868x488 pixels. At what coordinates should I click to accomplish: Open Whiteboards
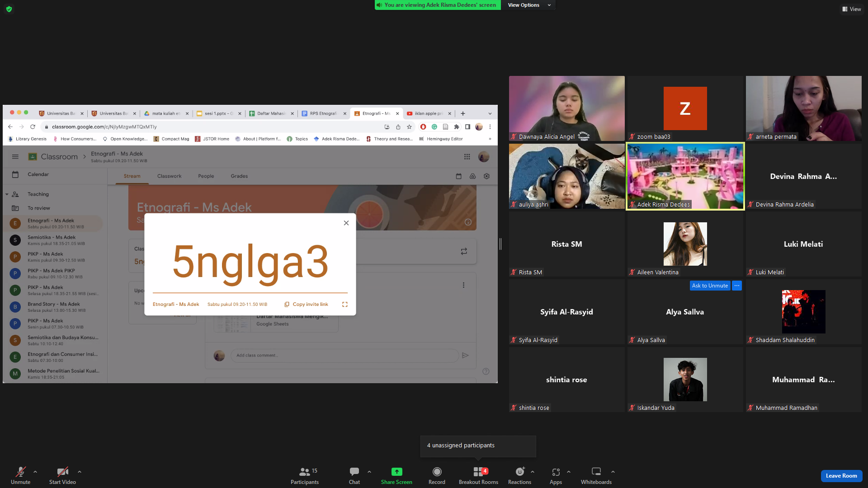coord(596,475)
